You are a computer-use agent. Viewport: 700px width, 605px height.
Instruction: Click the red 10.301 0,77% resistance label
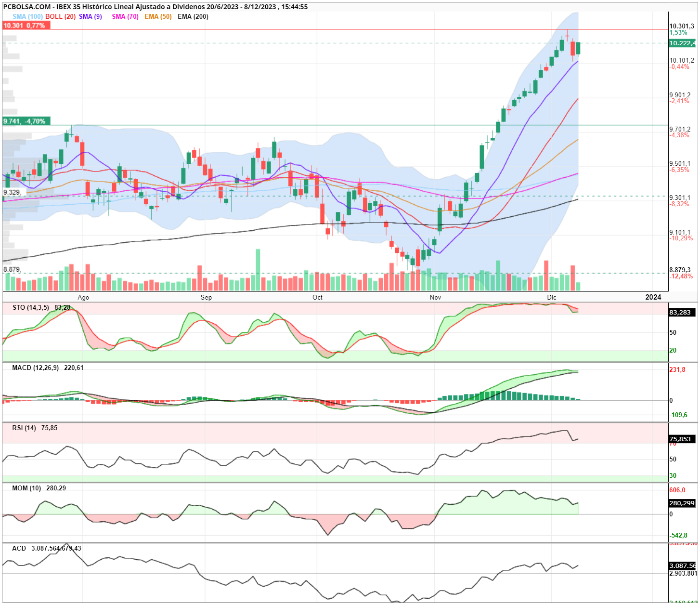26,26
